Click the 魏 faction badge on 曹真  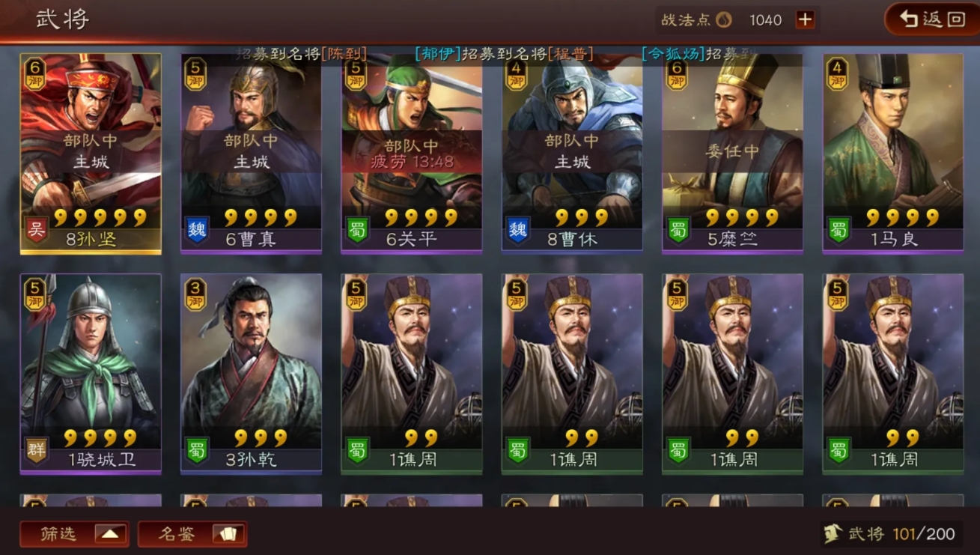[196, 230]
